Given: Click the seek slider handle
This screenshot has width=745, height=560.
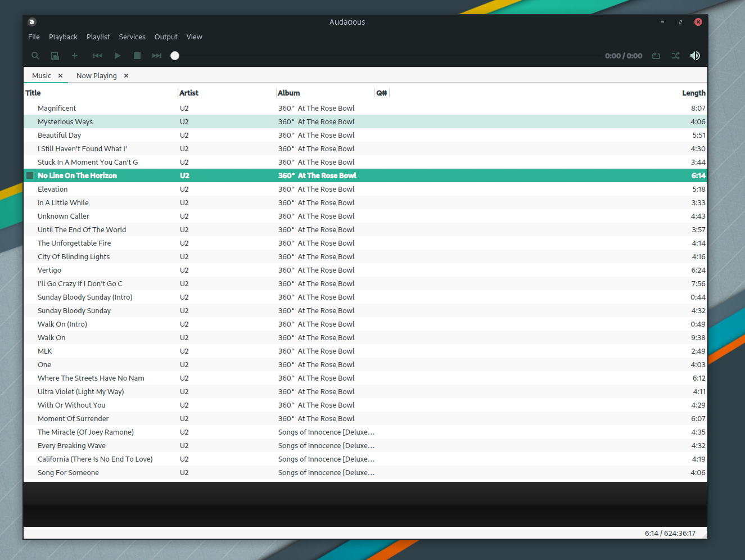Looking at the screenshot, I should (x=175, y=56).
